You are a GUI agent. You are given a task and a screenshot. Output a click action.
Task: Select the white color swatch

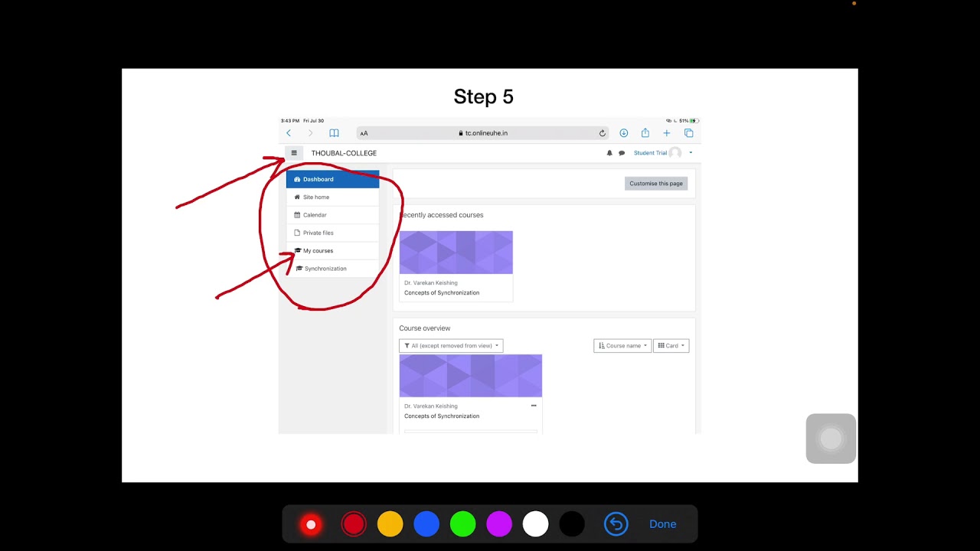[535, 524]
